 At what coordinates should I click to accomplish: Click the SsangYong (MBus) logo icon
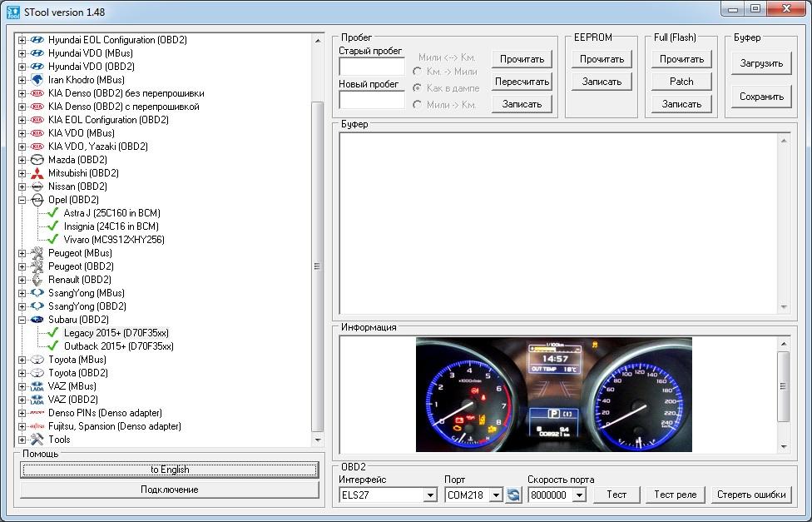point(37,293)
